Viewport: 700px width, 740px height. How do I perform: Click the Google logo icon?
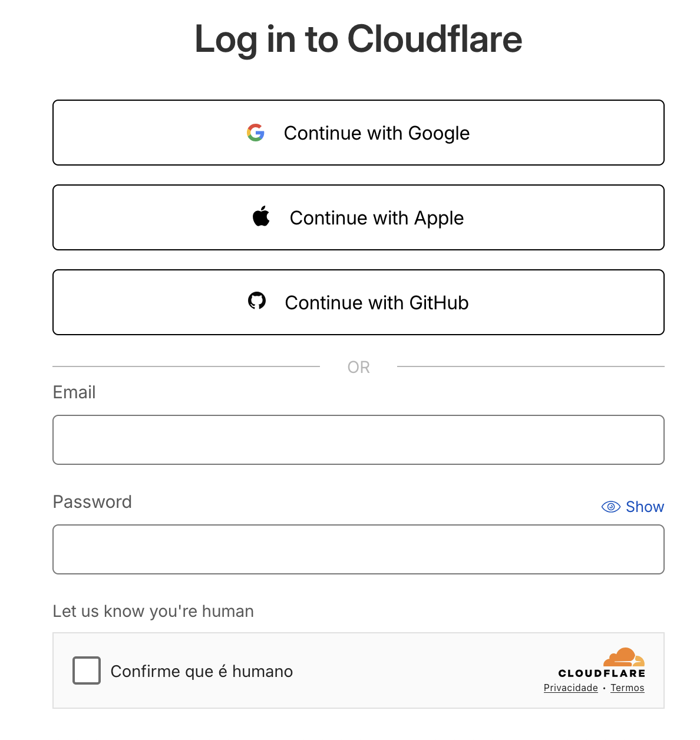pyautogui.click(x=256, y=133)
